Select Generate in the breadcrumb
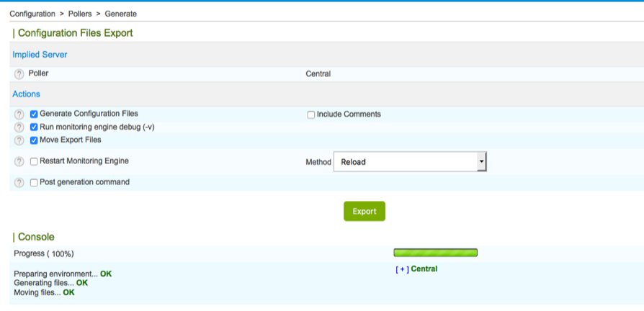Screen dimensions: 644x311 (x=121, y=14)
